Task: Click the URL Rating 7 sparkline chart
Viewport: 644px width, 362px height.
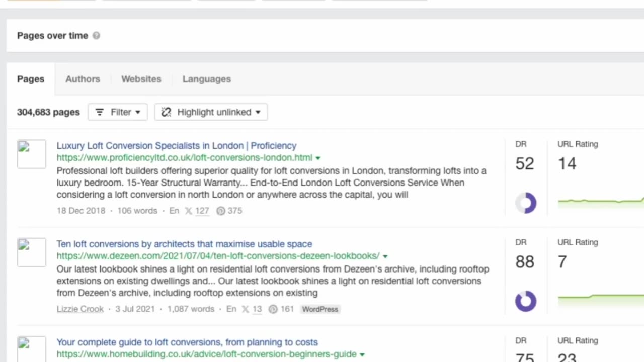Action: click(601, 300)
